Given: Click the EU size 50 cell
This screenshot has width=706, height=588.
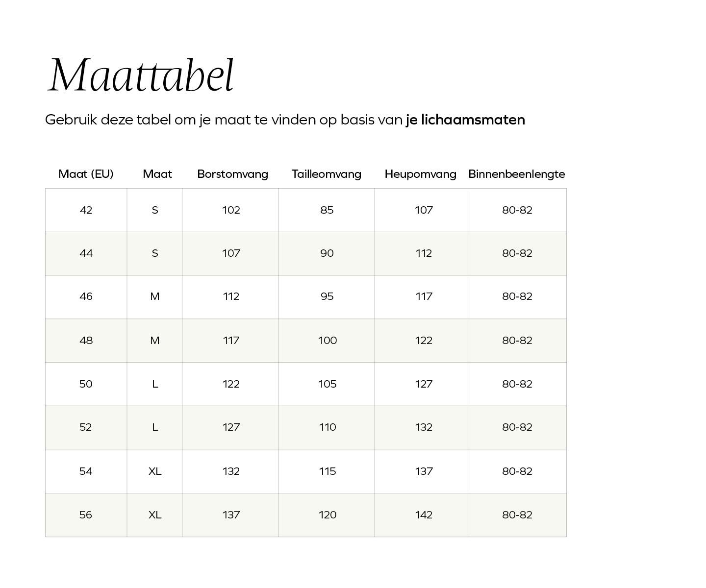Looking at the screenshot, I should 86,384.
